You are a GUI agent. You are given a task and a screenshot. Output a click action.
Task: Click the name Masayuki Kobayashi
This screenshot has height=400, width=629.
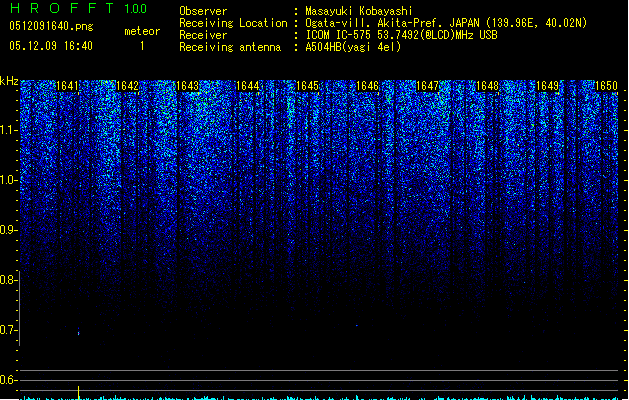(x=359, y=11)
